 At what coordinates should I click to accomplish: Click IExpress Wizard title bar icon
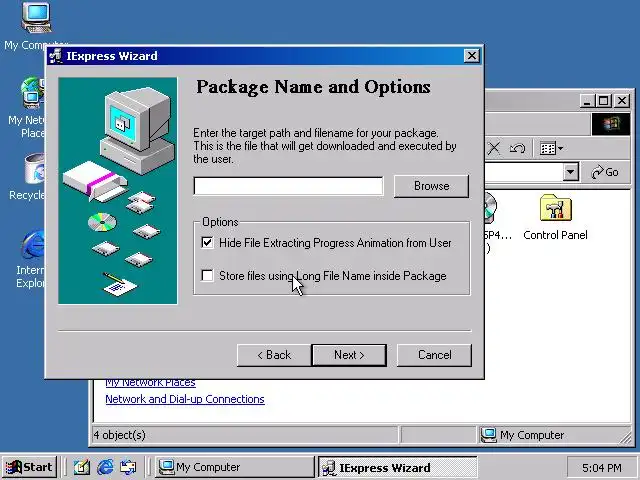[x=56, y=56]
